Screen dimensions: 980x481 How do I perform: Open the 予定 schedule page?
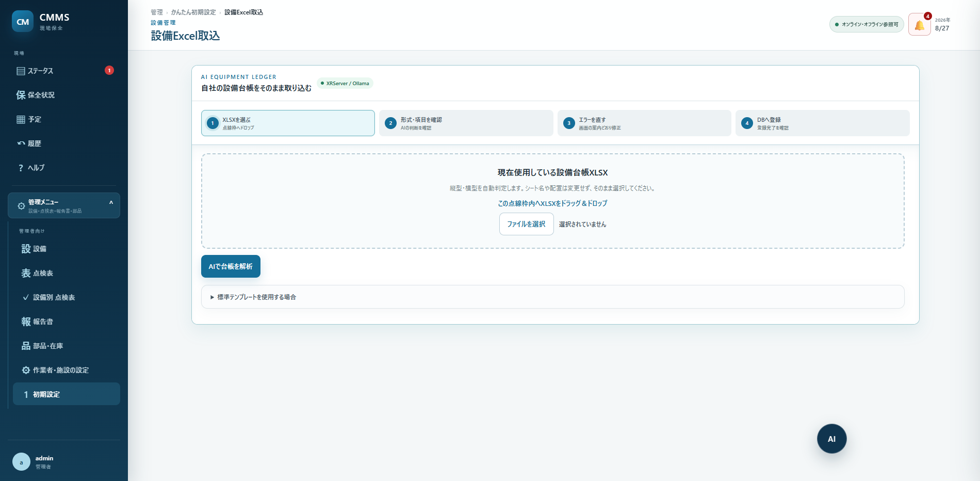click(x=64, y=119)
